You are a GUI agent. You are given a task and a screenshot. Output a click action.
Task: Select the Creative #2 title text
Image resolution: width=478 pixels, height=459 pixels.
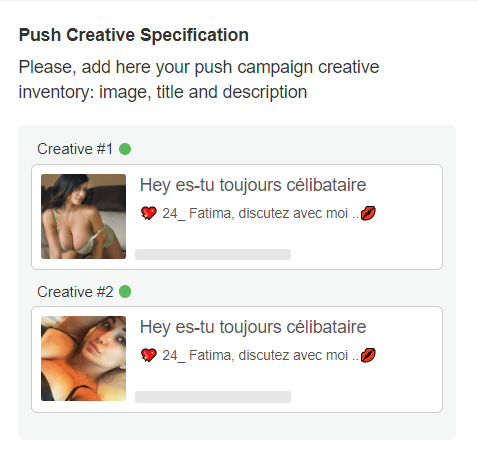pos(253,327)
